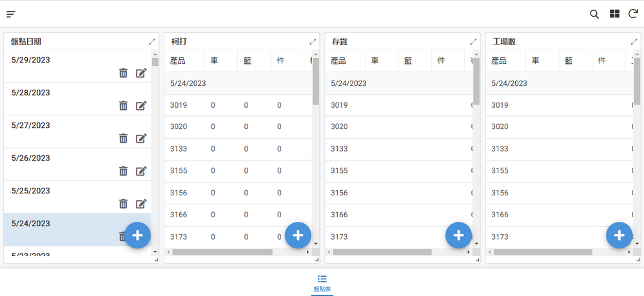Delete the 5/25/2023 entry

click(123, 204)
